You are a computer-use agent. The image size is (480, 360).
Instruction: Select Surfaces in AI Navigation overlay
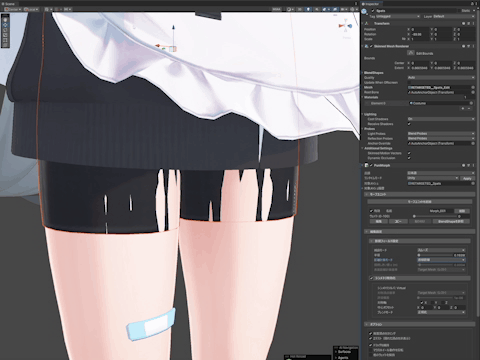click(x=344, y=352)
